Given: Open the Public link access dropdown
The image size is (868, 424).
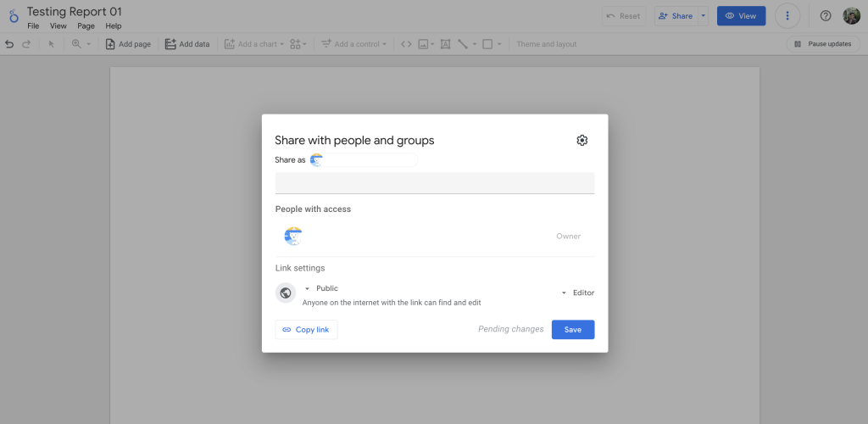Looking at the screenshot, I should tap(321, 288).
